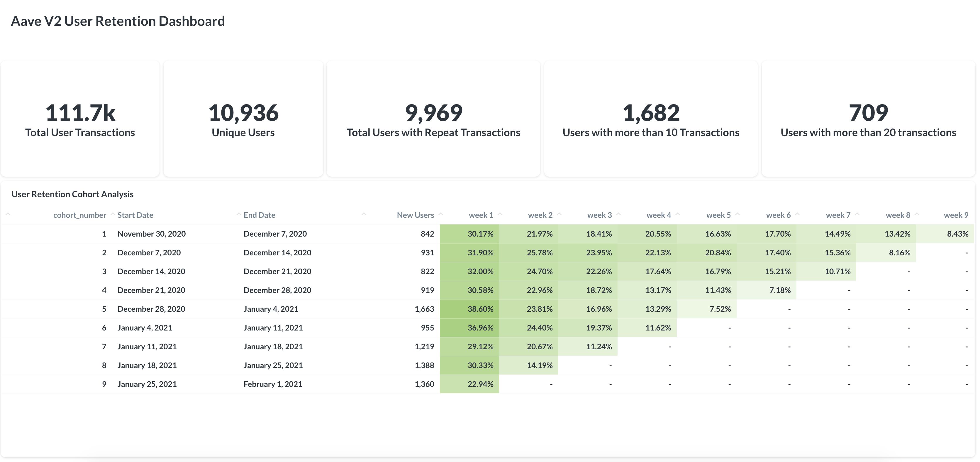The width and height of the screenshot is (980, 462).
Task: Click the 20.84% week 5 cell
Action: coord(707,252)
